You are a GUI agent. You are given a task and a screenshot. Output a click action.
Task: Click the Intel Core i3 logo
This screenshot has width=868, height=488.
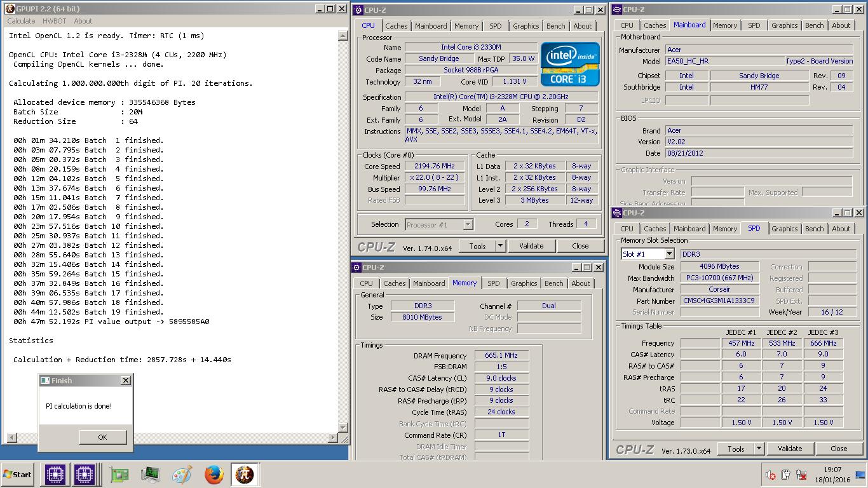coord(570,64)
